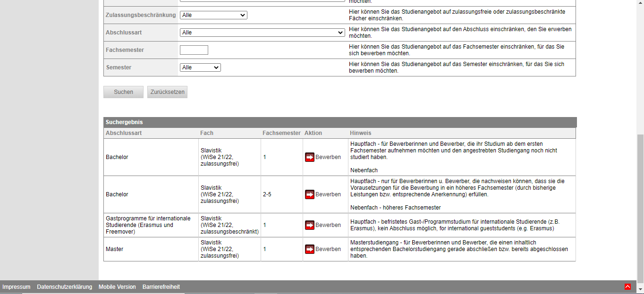Click Bewerben text for first-semester Bachelor
This screenshot has height=294, width=644.
[x=328, y=157]
